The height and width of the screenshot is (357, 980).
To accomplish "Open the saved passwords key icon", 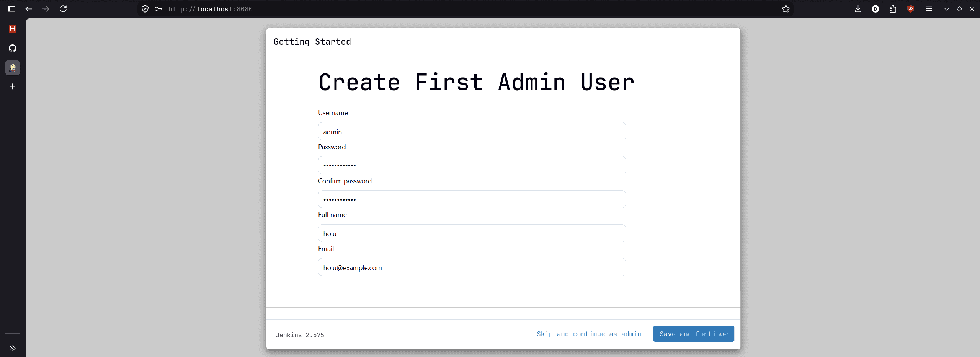I will (x=158, y=9).
